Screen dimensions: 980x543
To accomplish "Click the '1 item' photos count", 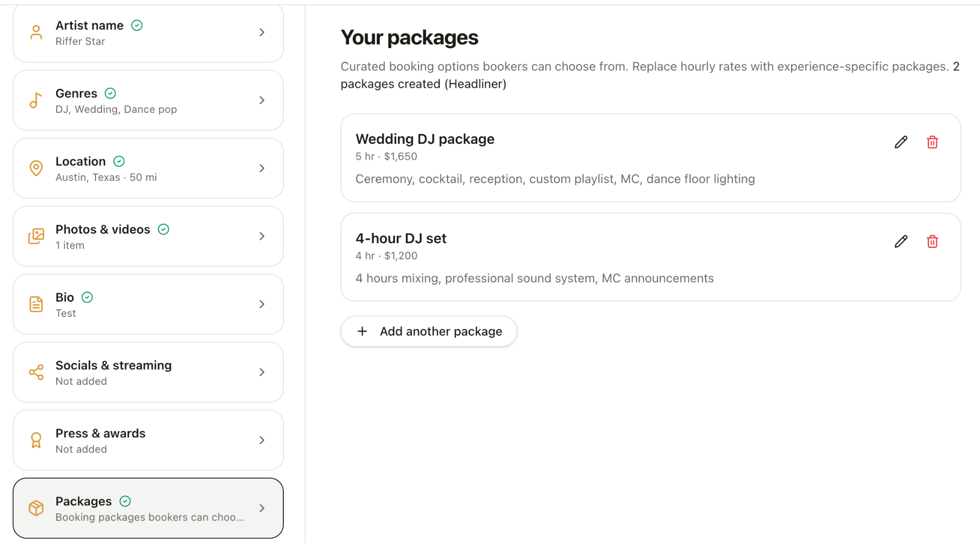I will click(69, 245).
